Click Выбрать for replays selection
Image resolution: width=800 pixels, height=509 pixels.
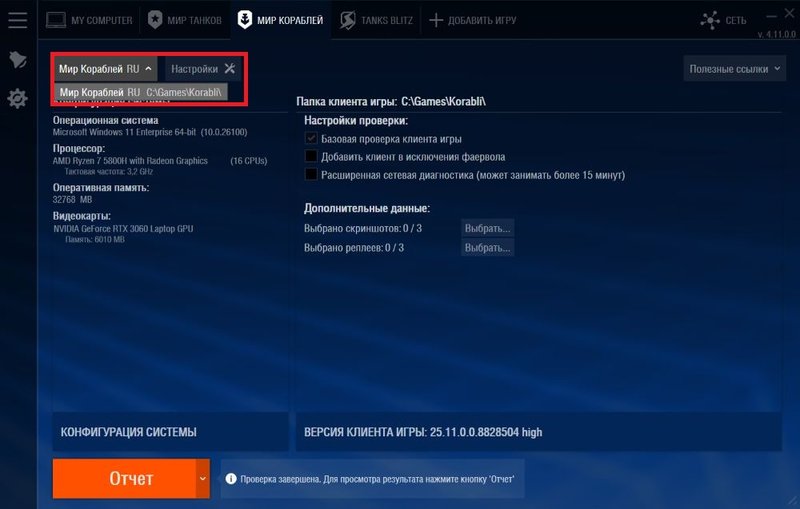click(487, 247)
